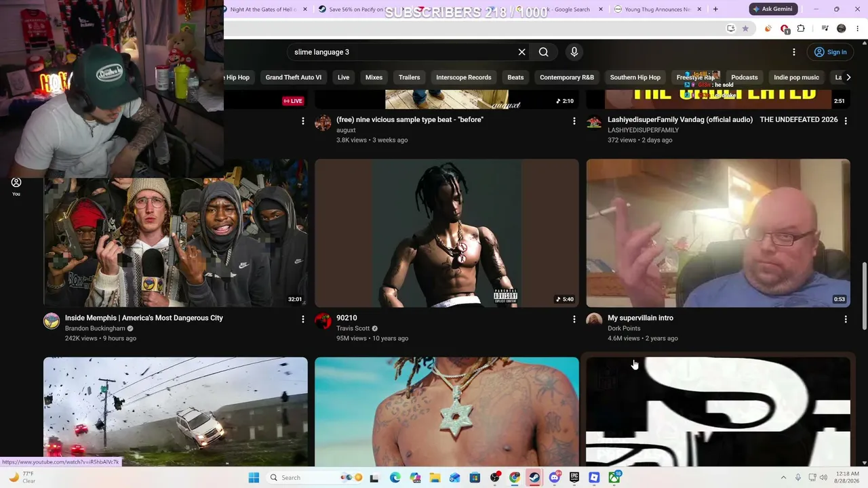
Task: Select the Mixes filter chip
Action: (374, 77)
